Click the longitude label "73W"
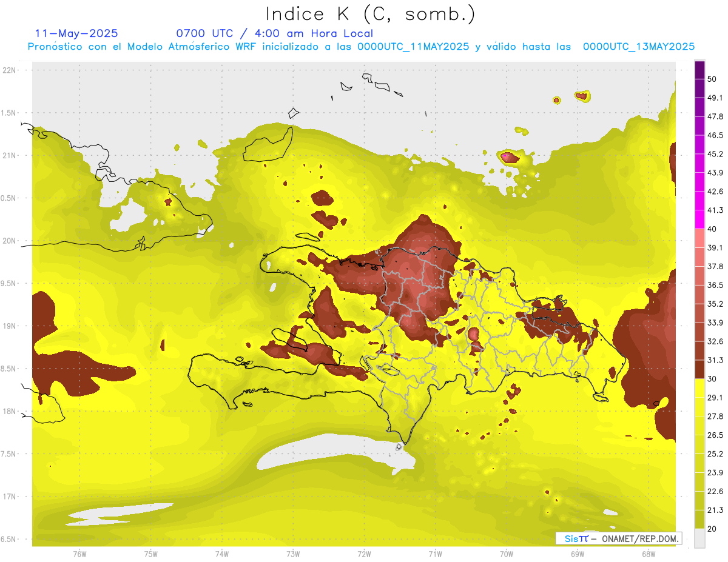 pos(293,554)
